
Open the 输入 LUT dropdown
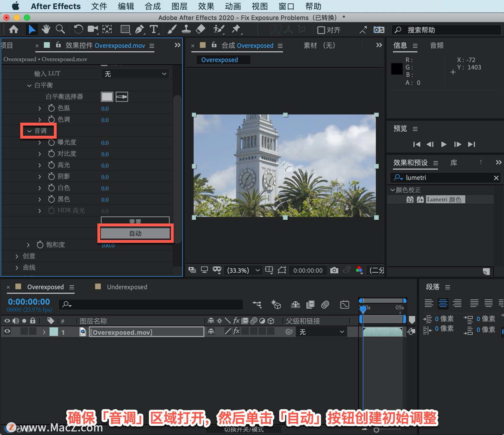(x=135, y=74)
